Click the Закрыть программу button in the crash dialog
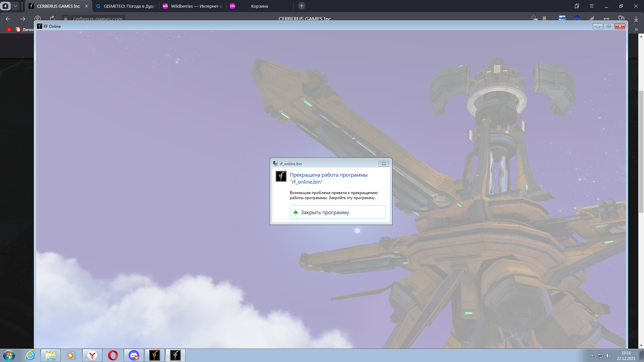The width and height of the screenshot is (644, 362). pyautogui.click(x=338, y=212)
